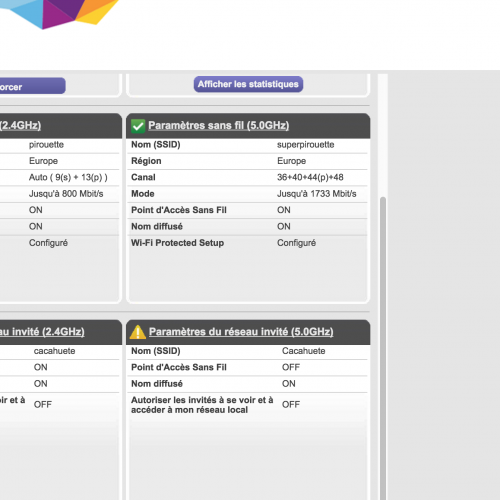This screenshot has height=500, width=500.
Task: Click the green checkmark status icon
Action: pyautogui.click(x=138, y=126)
